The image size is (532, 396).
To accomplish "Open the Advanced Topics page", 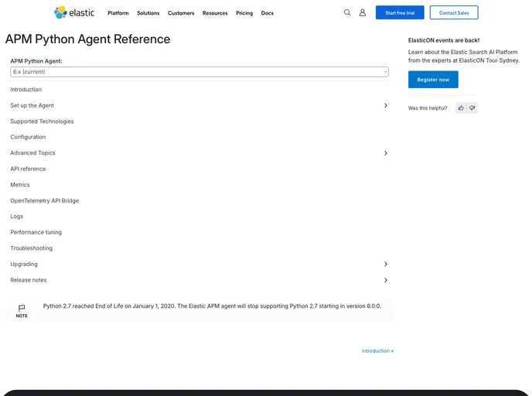I will pyautogui.click(x=32, y=153).
